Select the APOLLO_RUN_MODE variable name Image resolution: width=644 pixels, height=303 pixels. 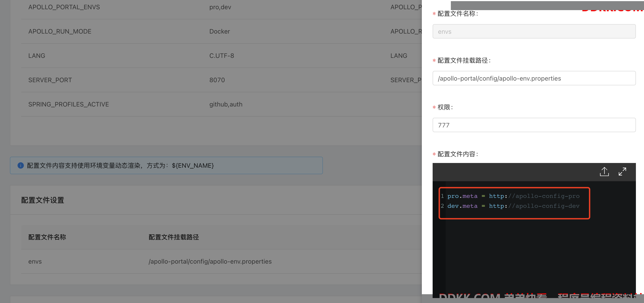tap(60, 31)
